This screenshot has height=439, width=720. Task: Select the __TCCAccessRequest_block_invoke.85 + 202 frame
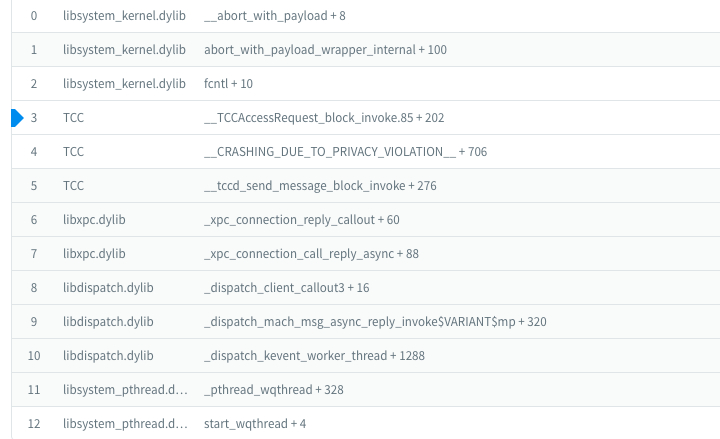pos(323,118)
